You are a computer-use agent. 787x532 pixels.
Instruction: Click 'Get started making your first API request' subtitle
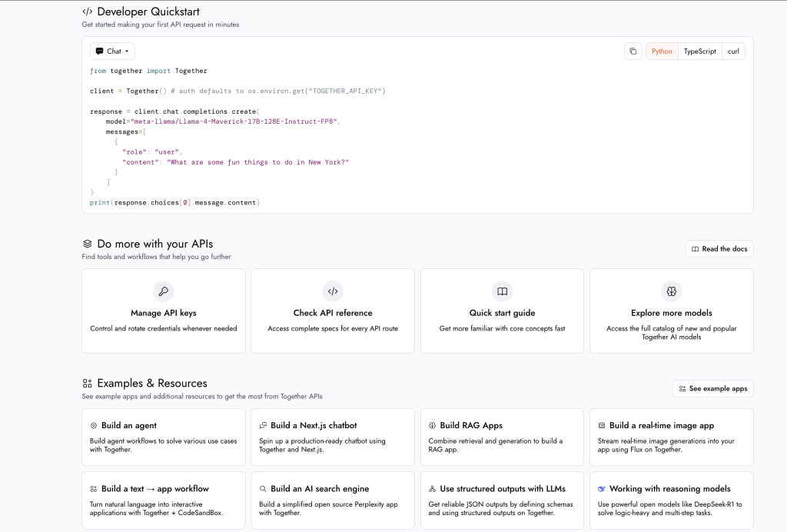161,25
